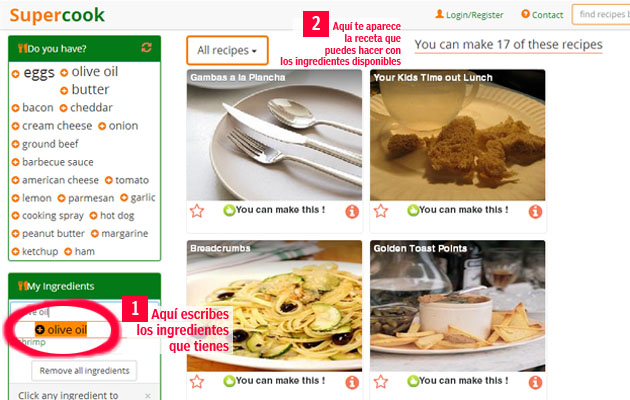Viewport: 630px width, 400px height.
Task: Add parmesan from the ingredient suggestions
Action: click(86, 198)
